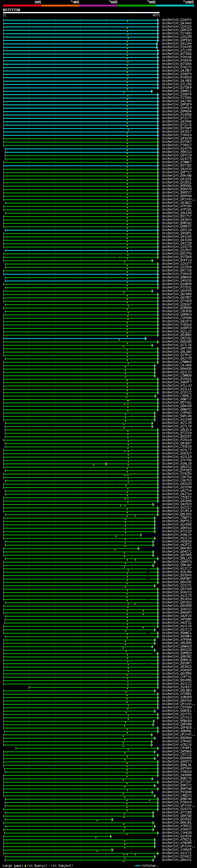Viewport: 197px width, 868px height.
Task: Select the UniRef100_Q45HK6 label
Action: 177,752
